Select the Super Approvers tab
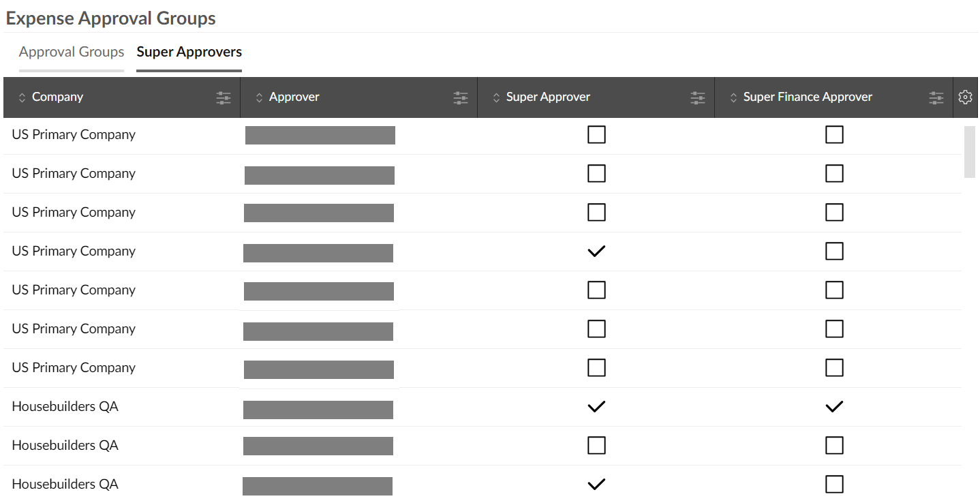This screenshot has width=980, height=503. [189, 52]
